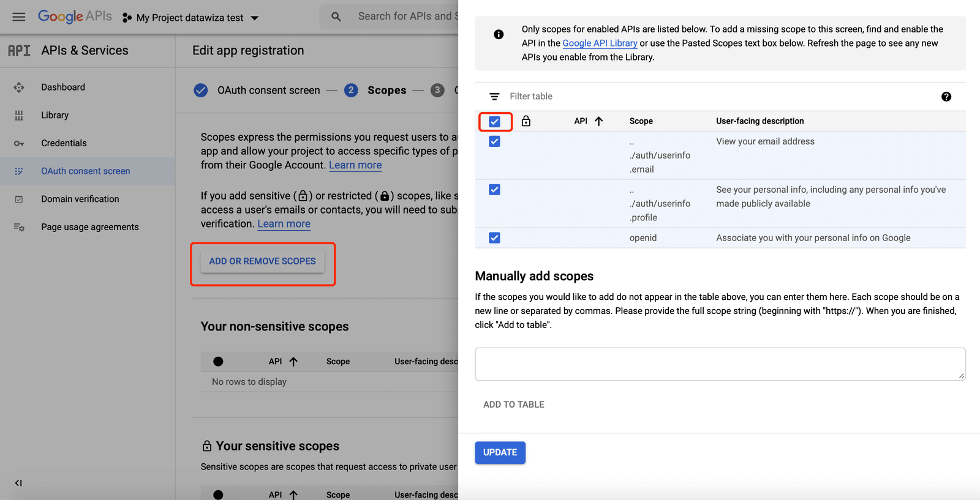Open Domain verification in the sidebar
This screenshot has width=980, height=500.
tap(80, 199)
